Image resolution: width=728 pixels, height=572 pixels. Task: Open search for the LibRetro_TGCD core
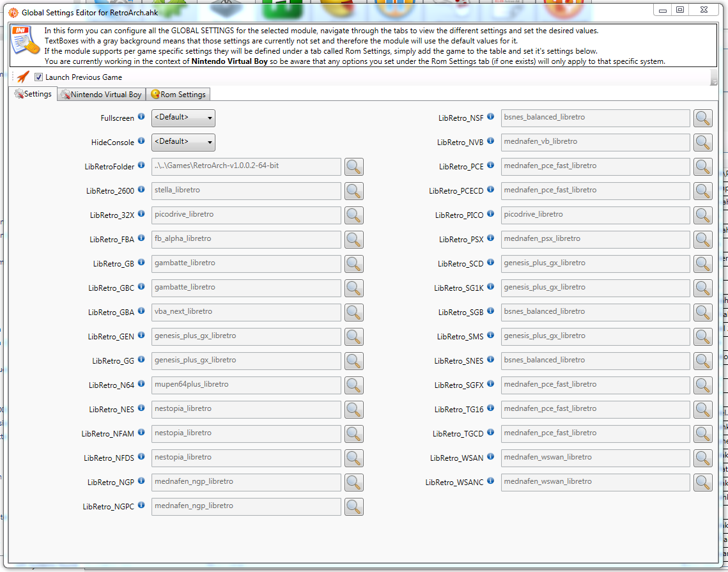click(x=703, y=434)
